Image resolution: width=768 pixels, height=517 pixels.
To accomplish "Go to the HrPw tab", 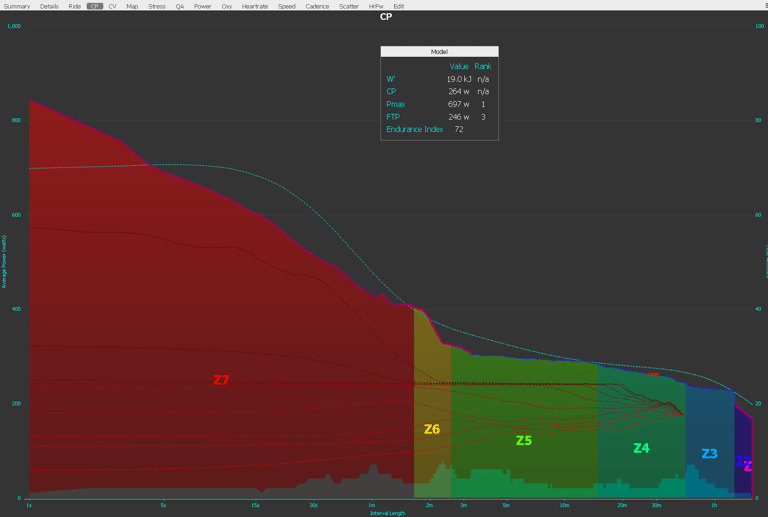I will point(376,6).
